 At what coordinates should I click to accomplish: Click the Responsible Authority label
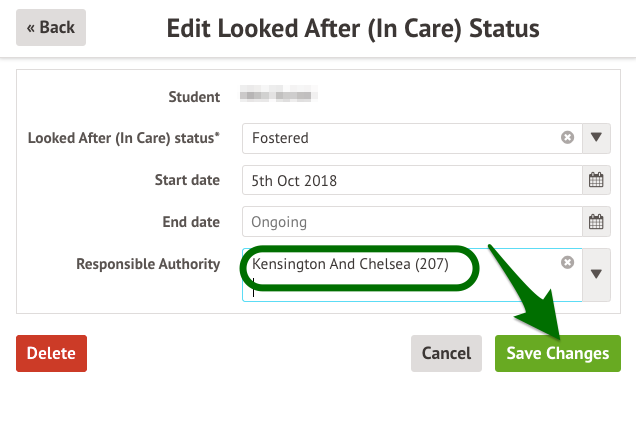[x=148, y=264]
